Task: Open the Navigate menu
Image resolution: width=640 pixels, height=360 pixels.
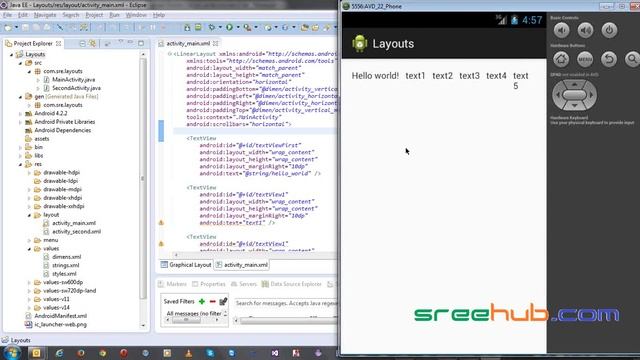Action: click(45, 15)
